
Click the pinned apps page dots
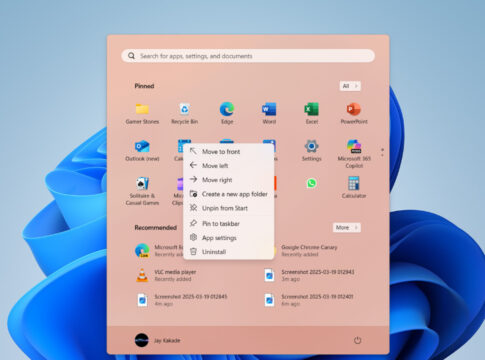point(382,153)
